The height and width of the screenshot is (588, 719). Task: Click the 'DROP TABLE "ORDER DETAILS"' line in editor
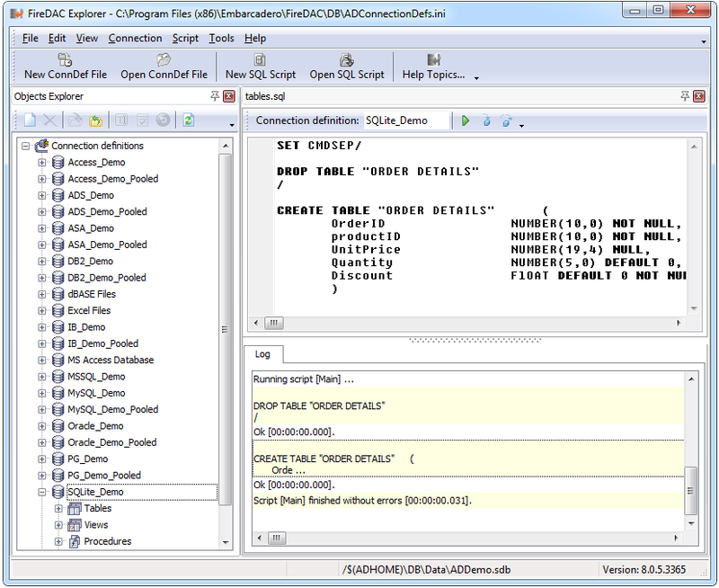377,172
